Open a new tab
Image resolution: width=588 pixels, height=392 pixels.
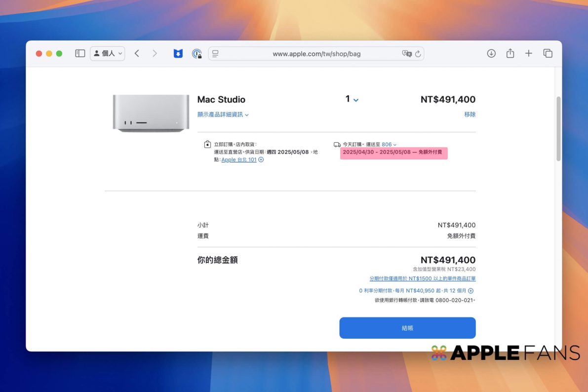[529, 53]
